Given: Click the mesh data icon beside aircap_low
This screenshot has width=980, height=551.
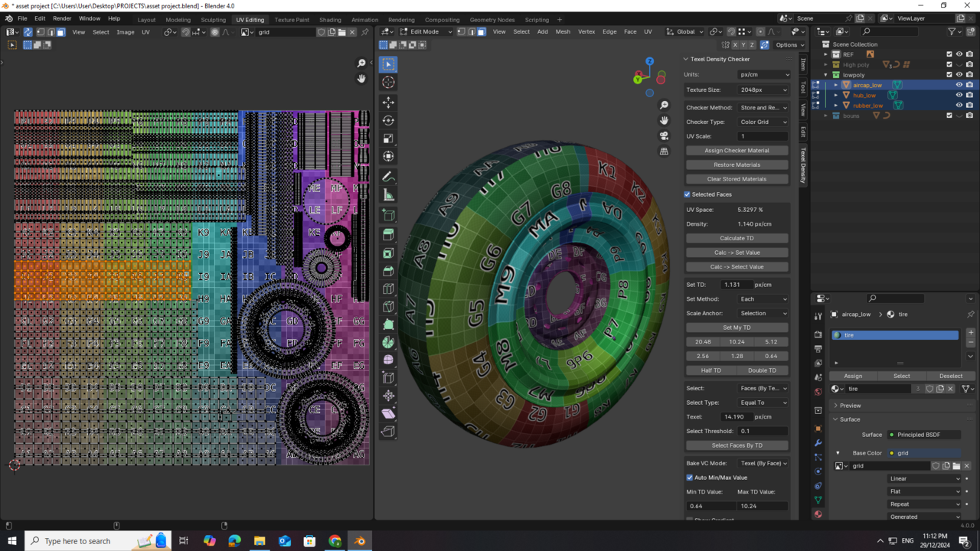Looking at the screenshot, I should point(897,85).
